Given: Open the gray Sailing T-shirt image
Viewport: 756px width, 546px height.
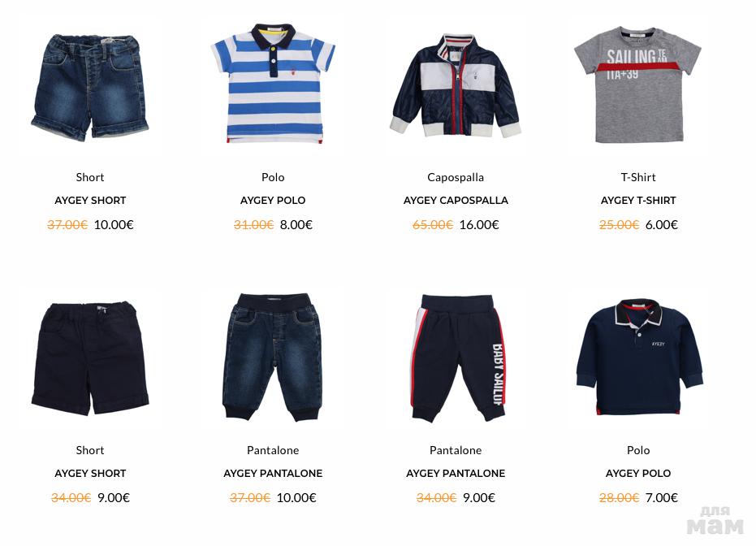Looking at the screenshot, I should (638, 84).
